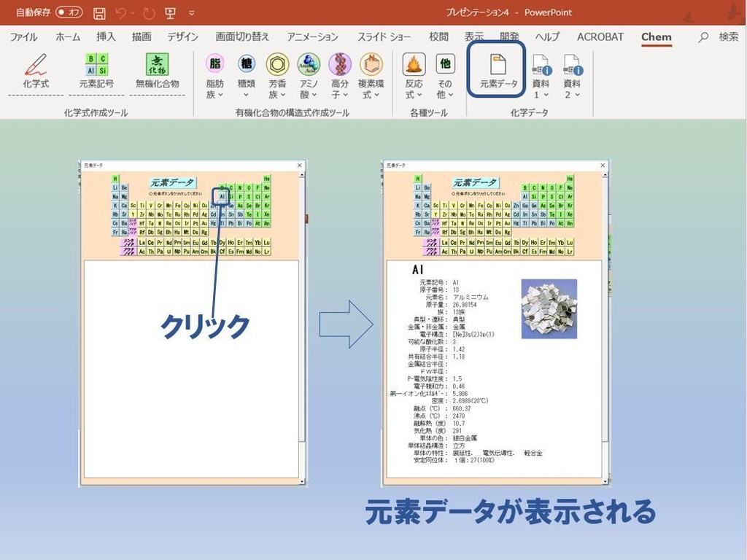The image size is (747, 560).
Task: Click the H element in right periodic table
Action: [x=418, y=179]
